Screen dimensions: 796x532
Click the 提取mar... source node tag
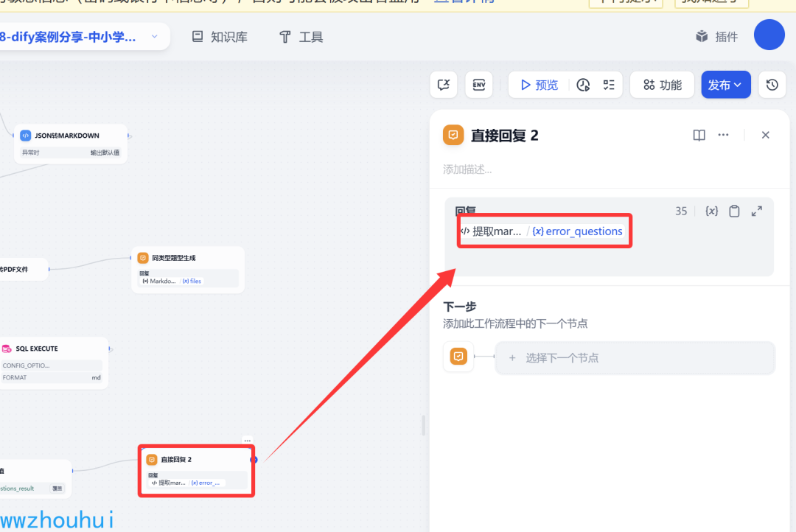492,231
